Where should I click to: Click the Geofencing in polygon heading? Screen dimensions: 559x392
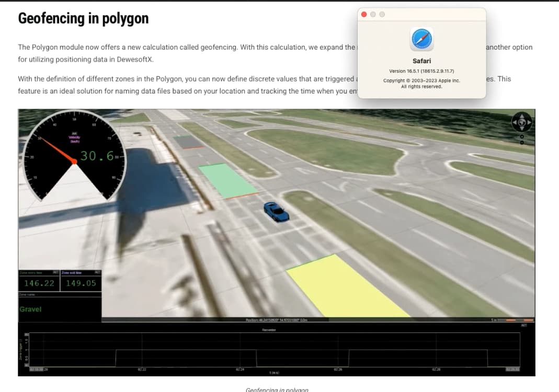83,19
